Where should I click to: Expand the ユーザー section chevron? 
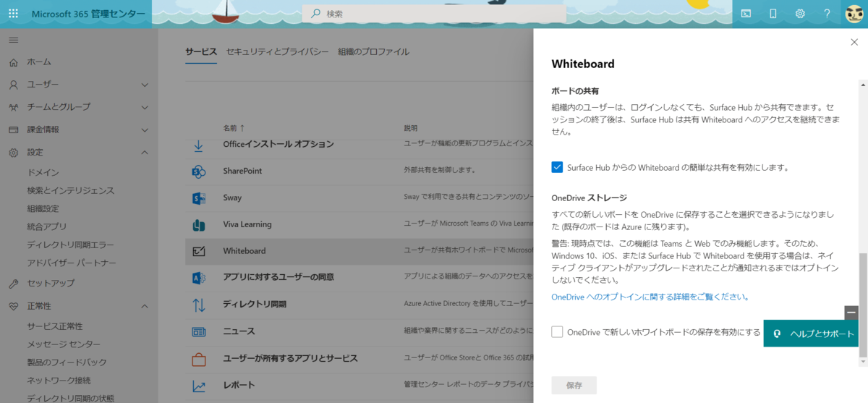coord(145,85)
